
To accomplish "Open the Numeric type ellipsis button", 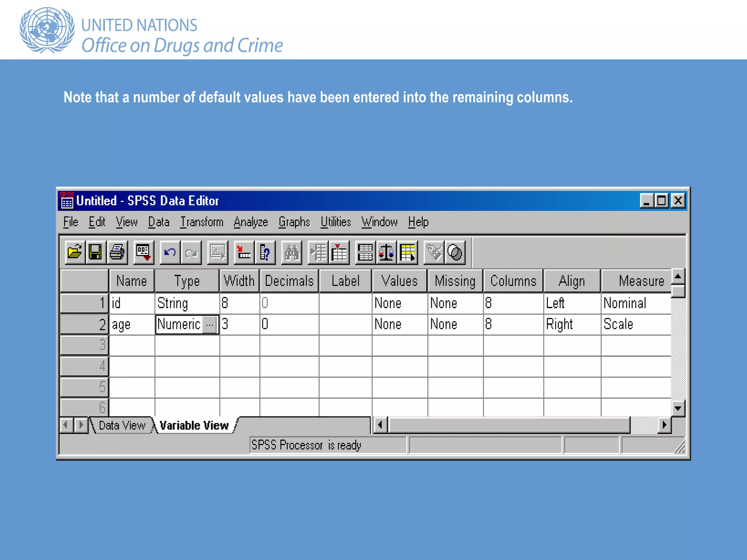I will click(x=210, y=324).
